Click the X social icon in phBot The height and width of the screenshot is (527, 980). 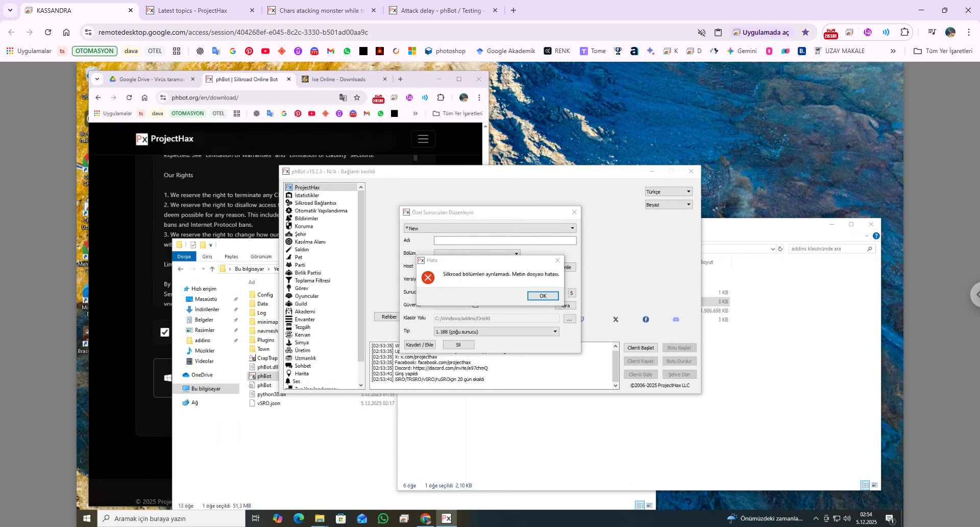click(x=616, y=320)
